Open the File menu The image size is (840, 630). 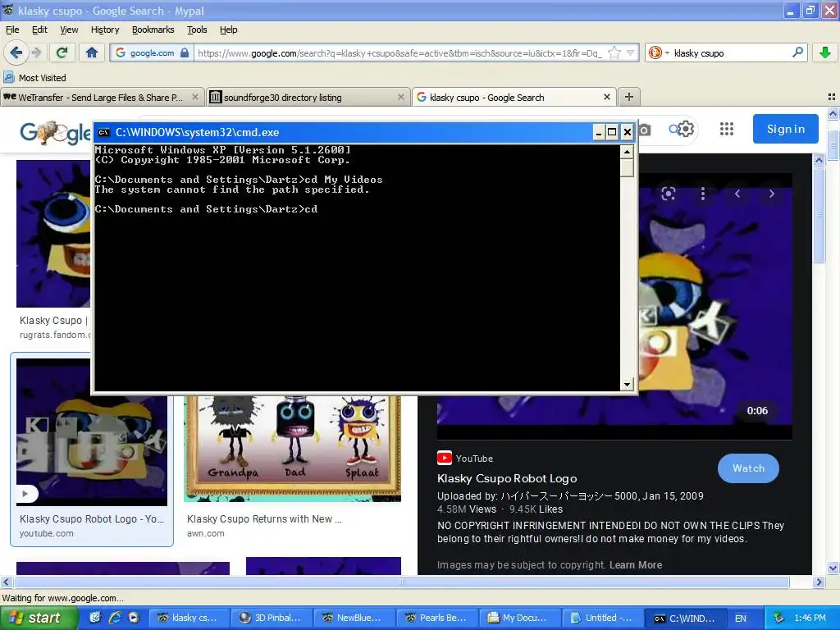click(x=12, y=30)
